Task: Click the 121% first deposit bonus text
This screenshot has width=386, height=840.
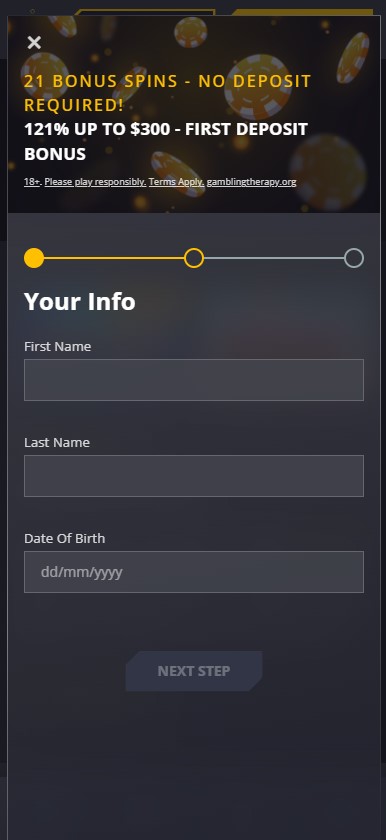Action: click(x=166, y=141)
